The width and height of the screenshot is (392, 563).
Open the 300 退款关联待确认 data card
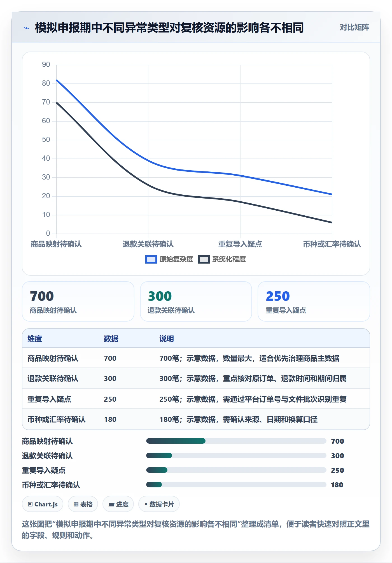click(196, 301)
